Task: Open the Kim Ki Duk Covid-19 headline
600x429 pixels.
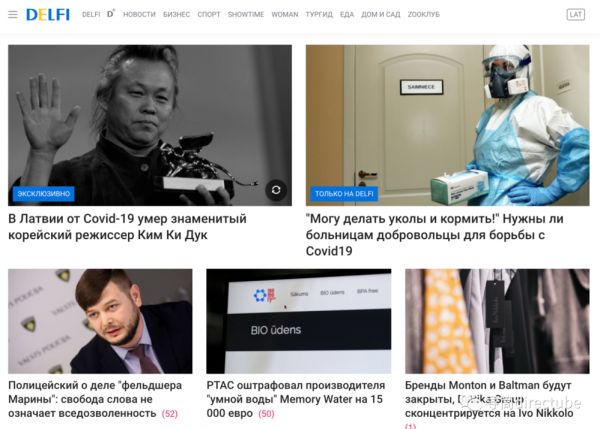Action: (127, 227)
